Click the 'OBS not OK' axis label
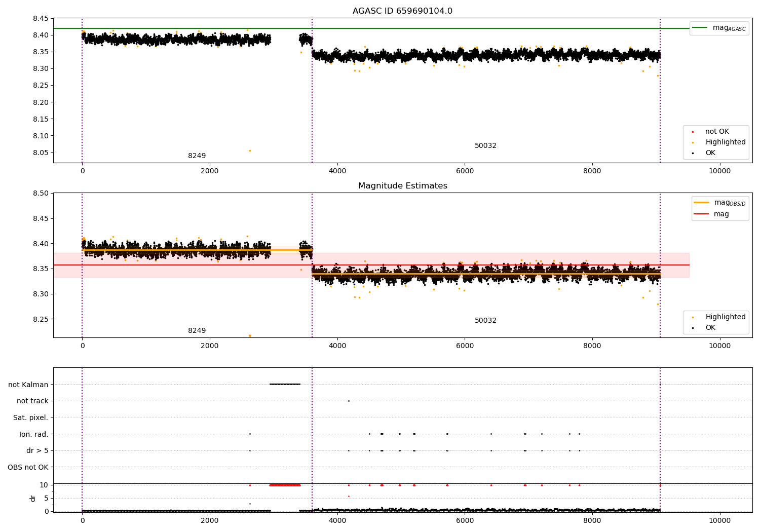This screenshot has width=760, height=532. pos(28,467)
